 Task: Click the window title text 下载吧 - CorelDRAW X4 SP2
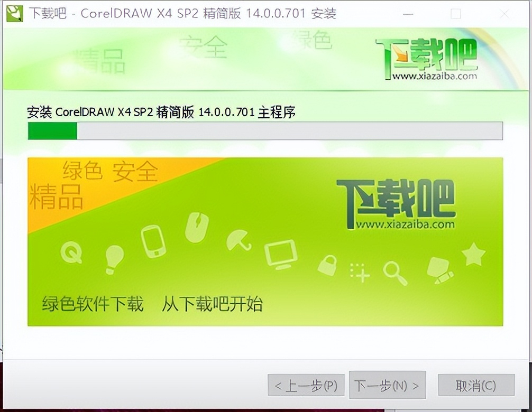point(182,14)
